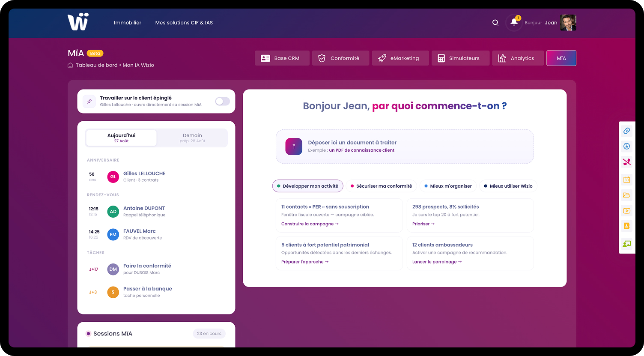This screenshot has height=356, width=644.
Task: Open the Immobilier menu
Action: 128,23
